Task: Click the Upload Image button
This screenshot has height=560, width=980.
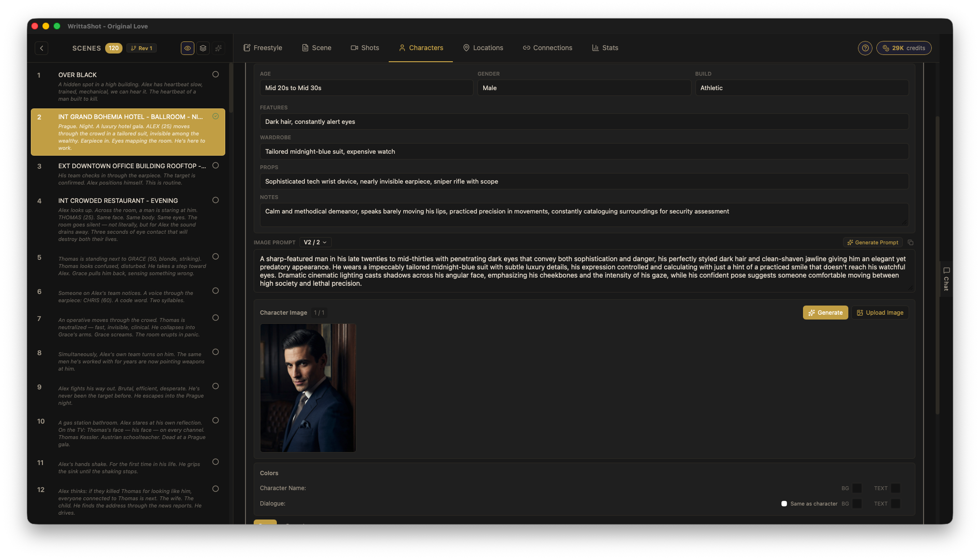Action: click(880, 313)
